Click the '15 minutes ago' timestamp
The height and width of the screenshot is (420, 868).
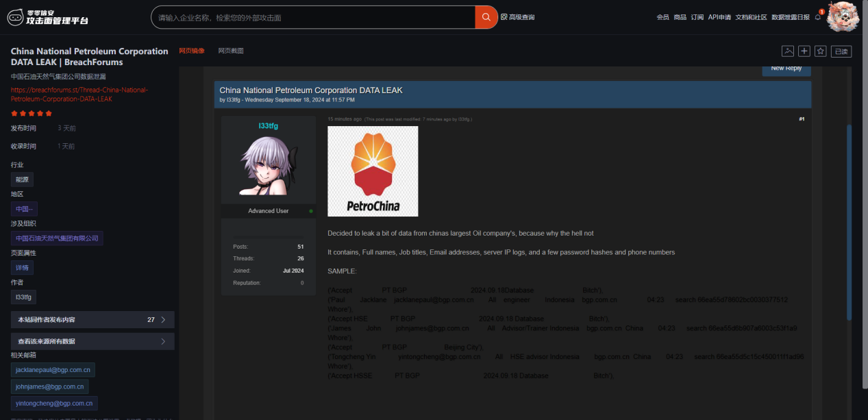344,119
